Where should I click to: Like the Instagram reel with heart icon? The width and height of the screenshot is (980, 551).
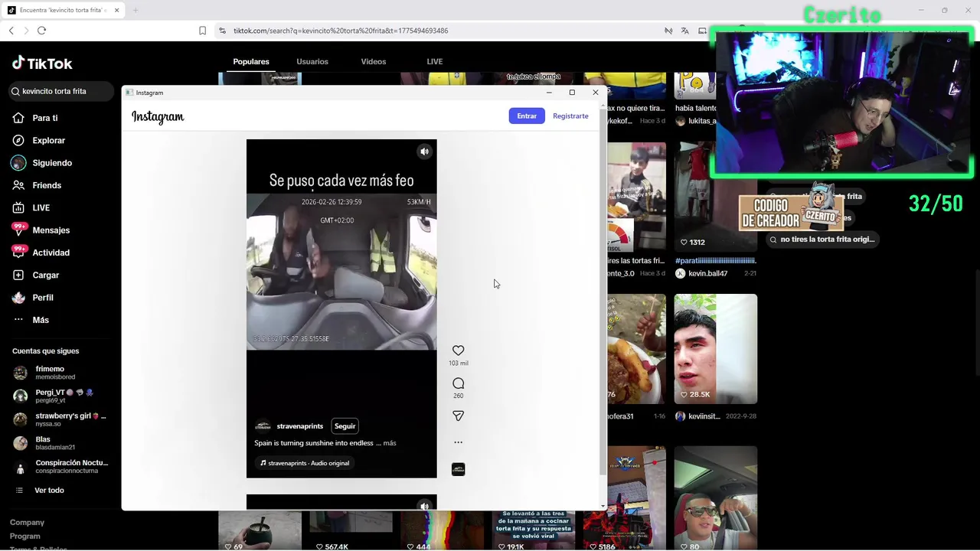point(458,350)
